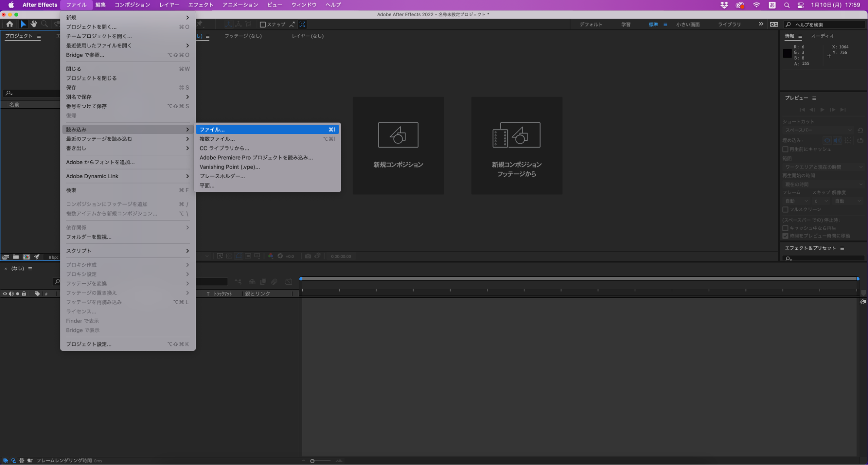The height and width of the screenshot is (465, 868).
Task: Click the workspace reset icon next to overflow arrows
Action: pyautogui.click(x=774, y=24)
